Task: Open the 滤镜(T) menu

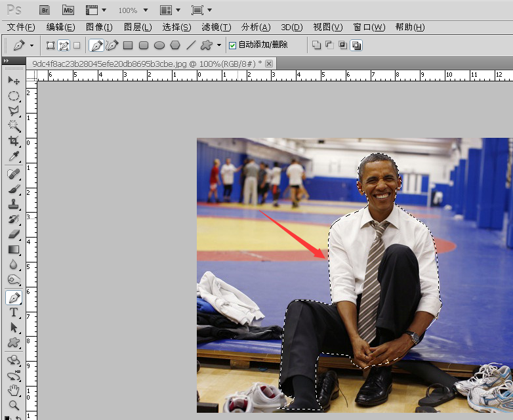Action: point(216,27)
